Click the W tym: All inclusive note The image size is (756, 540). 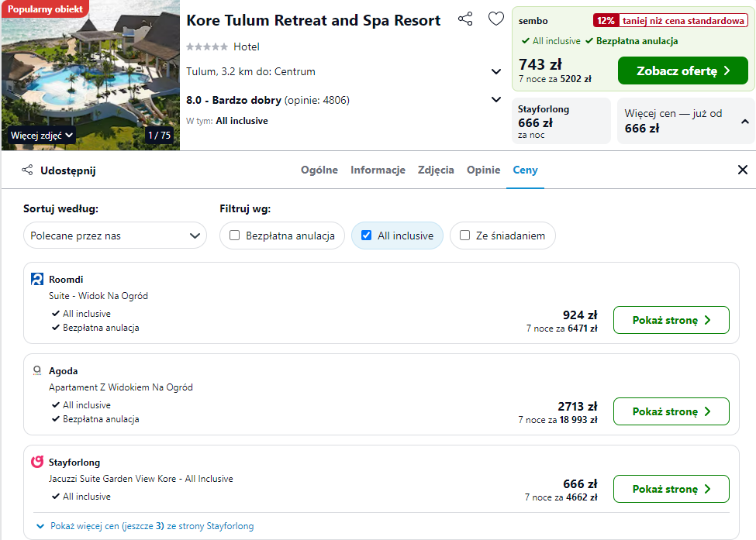227,121
